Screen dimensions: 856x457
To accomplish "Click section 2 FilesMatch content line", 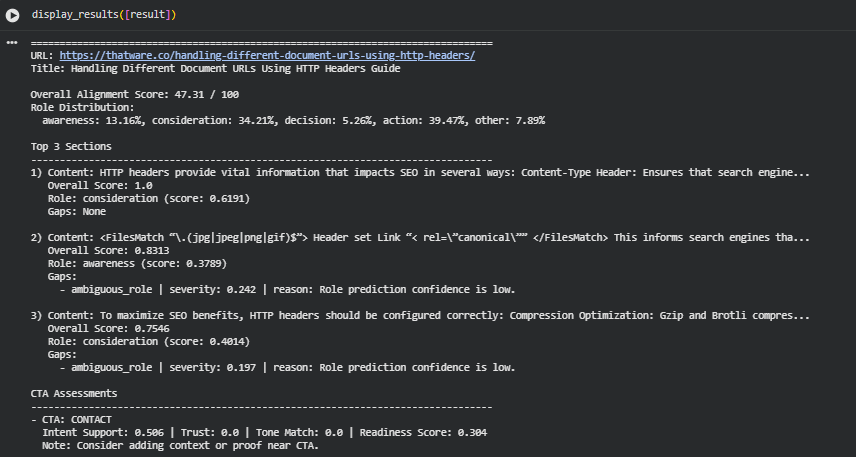I will pyautogui.click(x=420, y=237).
